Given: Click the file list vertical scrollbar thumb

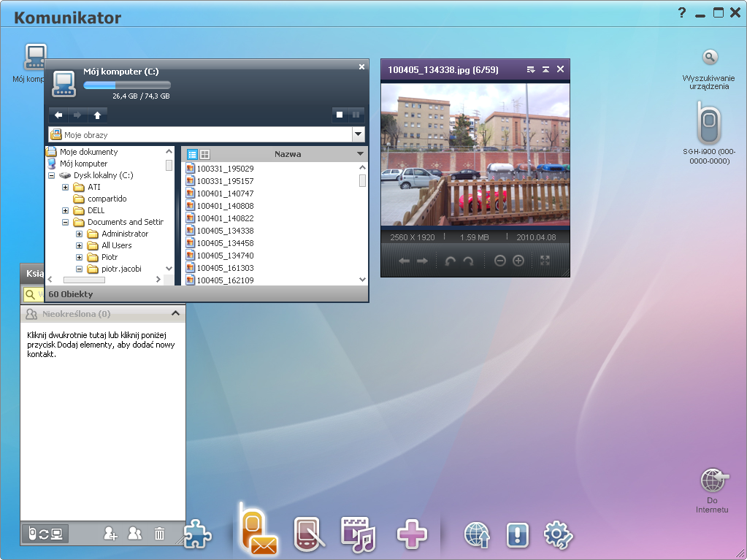Looking at the screenshot, I should [x=362, y=180].
